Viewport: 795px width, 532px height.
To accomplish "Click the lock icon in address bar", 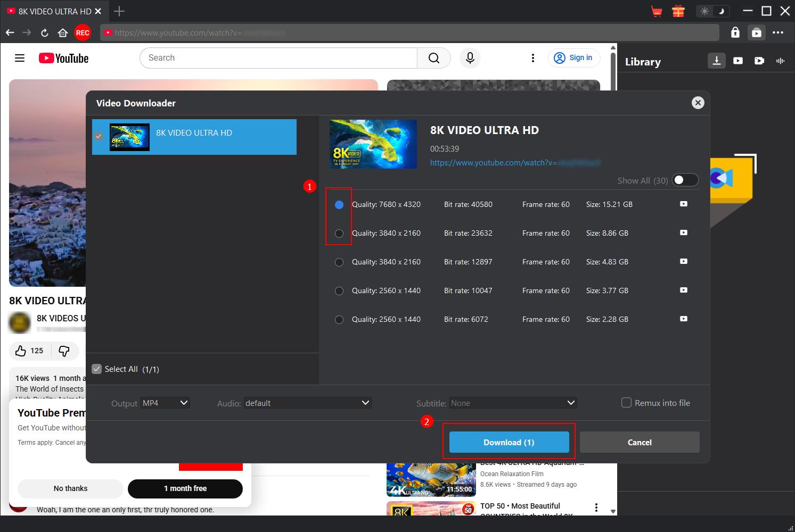I will [735, 32].
